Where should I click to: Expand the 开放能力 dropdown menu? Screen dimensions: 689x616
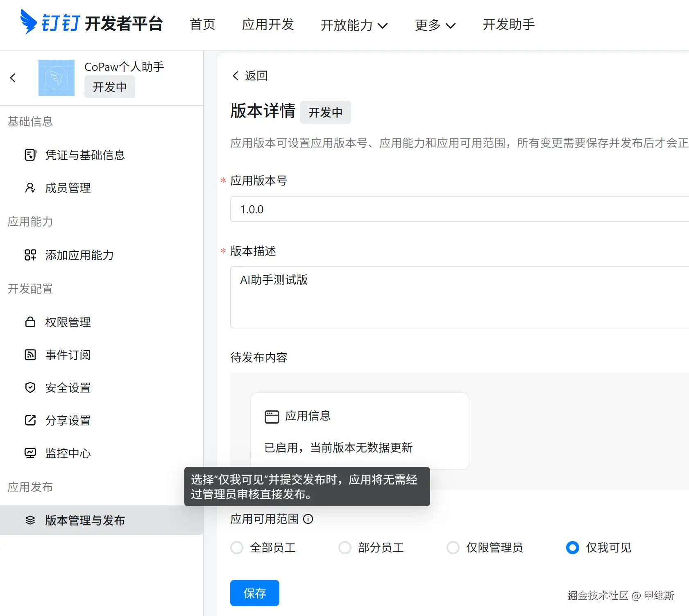[x=354, y=25]
